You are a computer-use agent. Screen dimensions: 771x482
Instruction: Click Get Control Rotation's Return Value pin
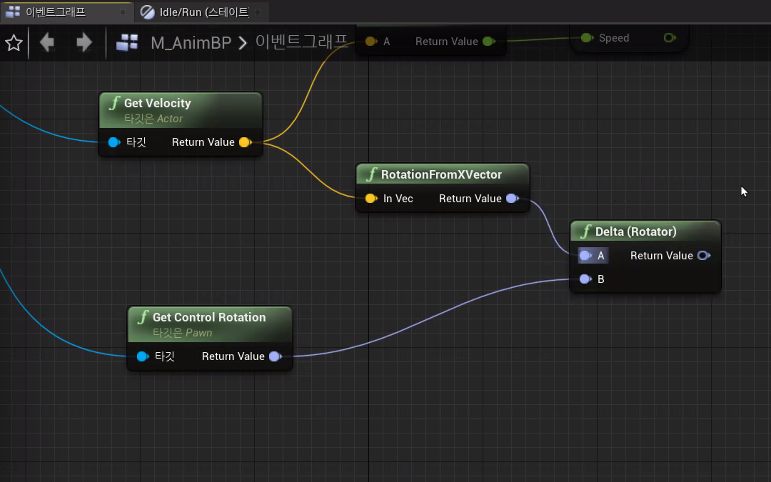(x=275, y=356)
